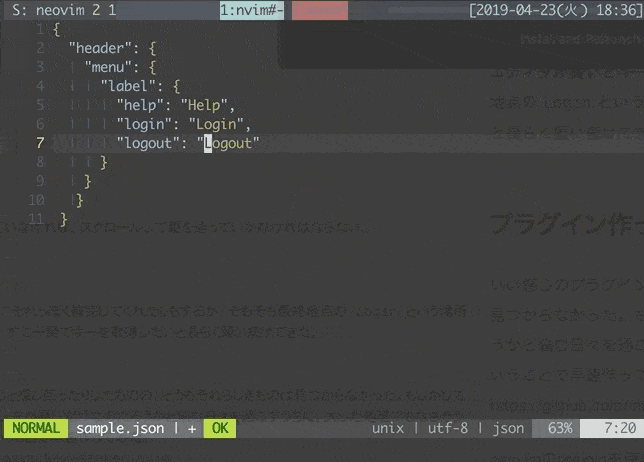644x462 pixels.
Task: Click the date-time display in the tmux bar
Action: (556, 10)
